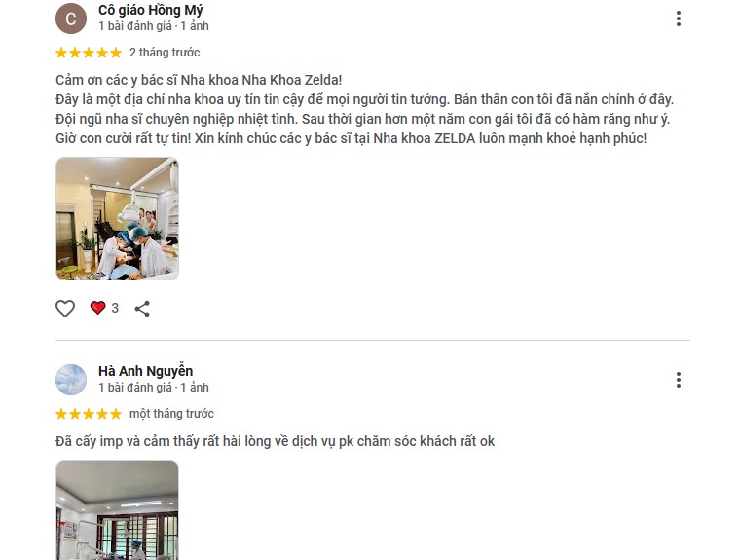Click the 'một tháng trước' timestamp
The height and width of the screenshot is (560, 740).
tap(171, 414)
